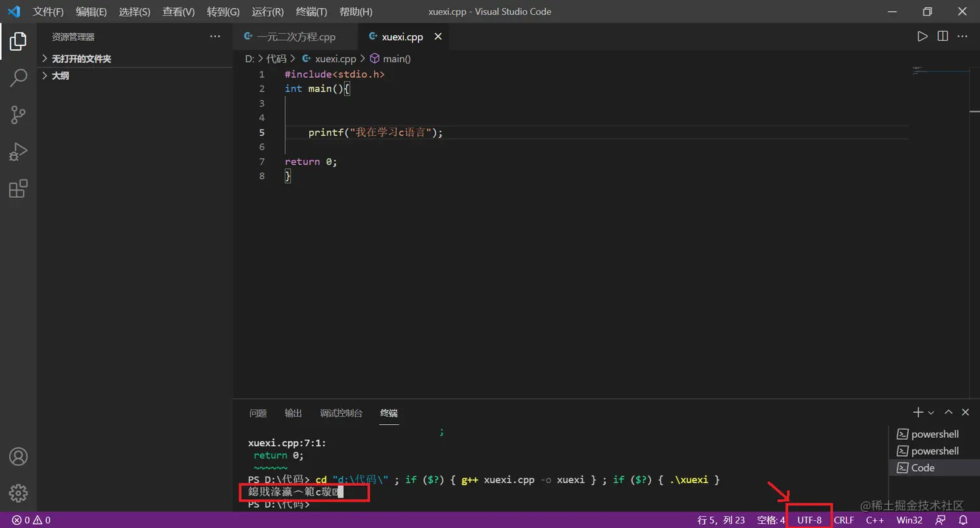Split the editor
This screenshot has height=528, width=980.
click(x=942, y=36)
